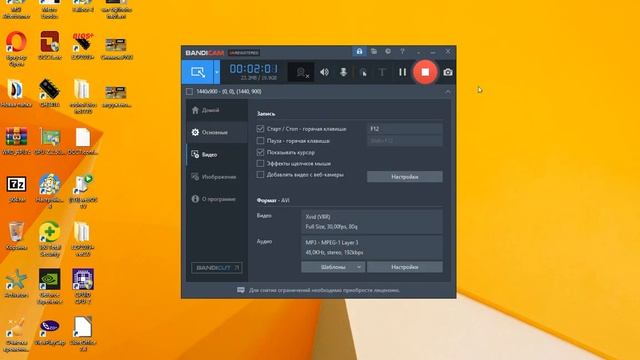Toggle the mouse cursor effects icon
640x360 pixels.
tap(363, 73)
